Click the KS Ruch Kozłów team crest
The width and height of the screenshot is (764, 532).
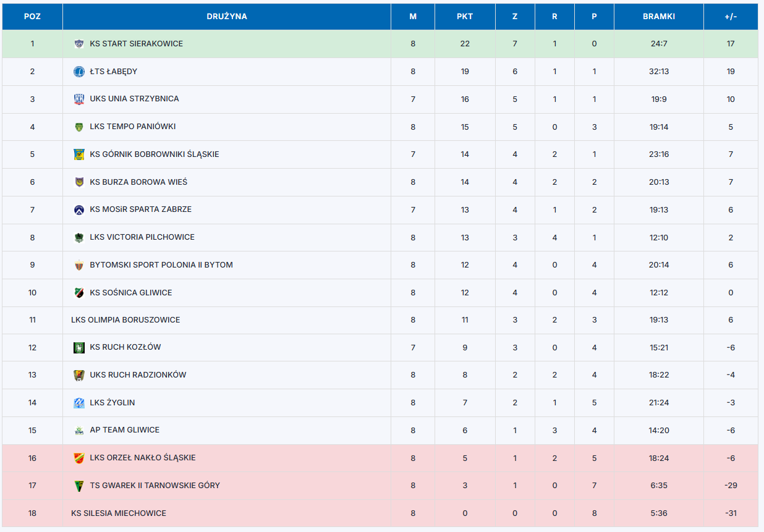(79, 347)
